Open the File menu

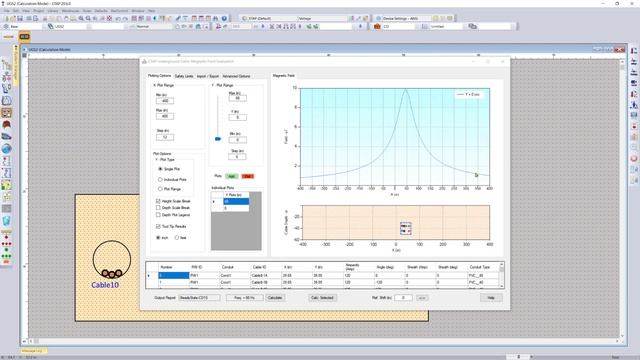[x=7, y=11]
